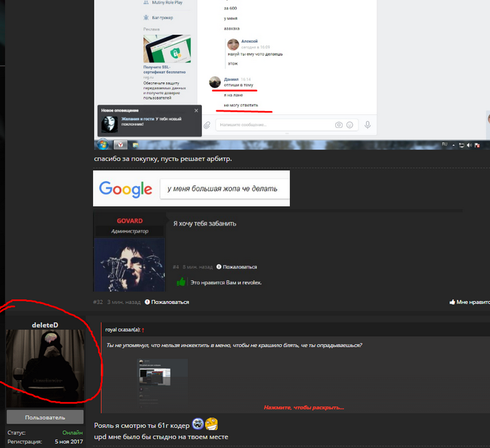490x448 pixels.
Task: Click the quoted screenshot thumbnail
Action: click(x=162, y=383)
